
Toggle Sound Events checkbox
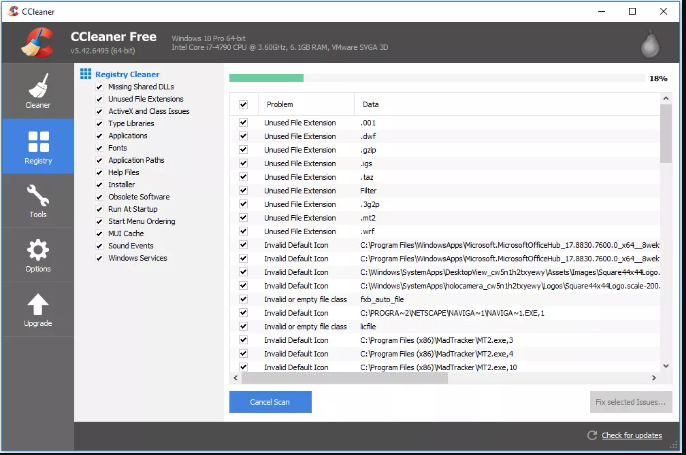tap(99, 246)
